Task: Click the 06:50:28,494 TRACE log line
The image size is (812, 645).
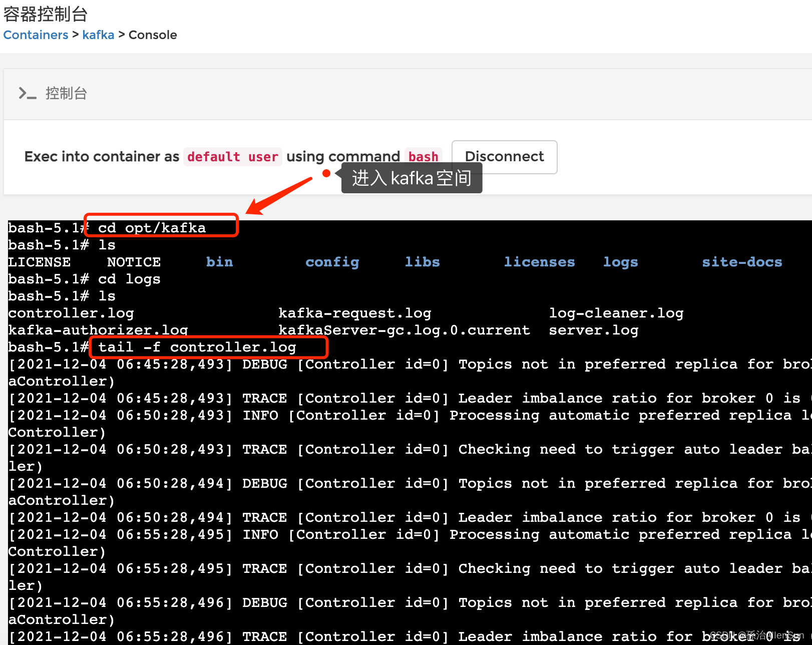Action: pyautogui.click(x=410, y=517)
